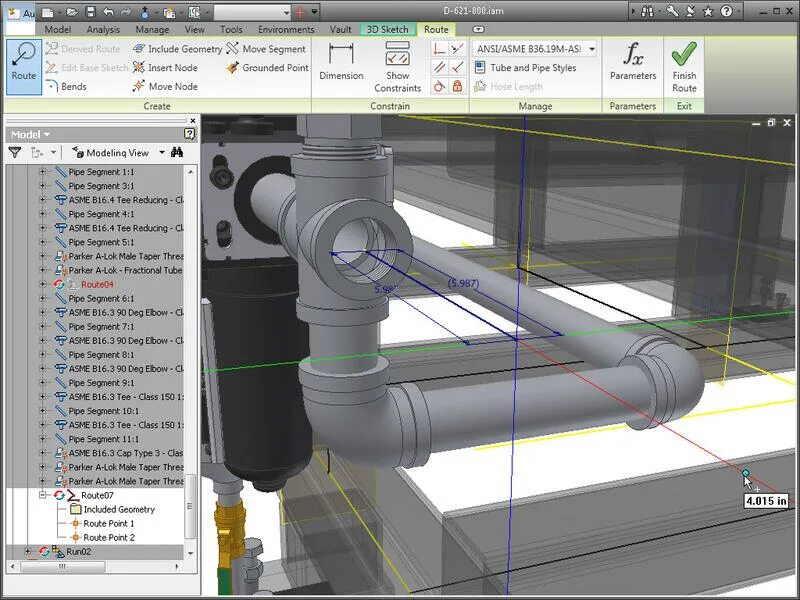Select the Grounded Point tool

click(267, 67)
